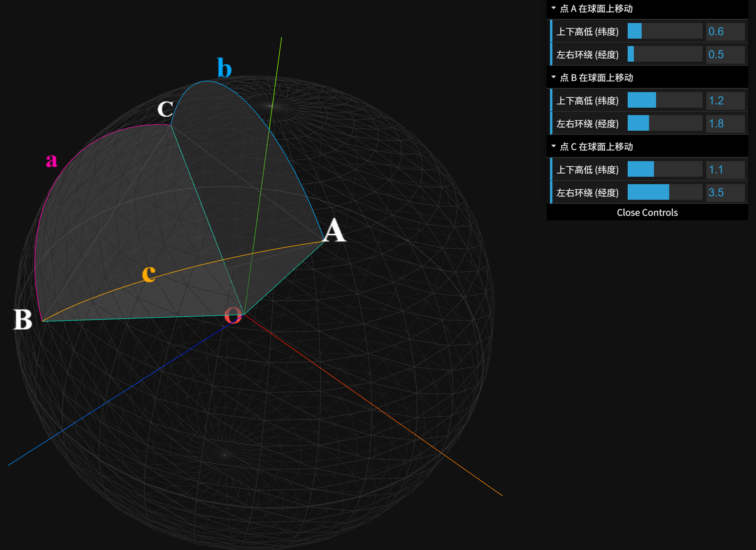Click point B latitude value field 1.2
This screenshot has width=756, height=550.
725,100
